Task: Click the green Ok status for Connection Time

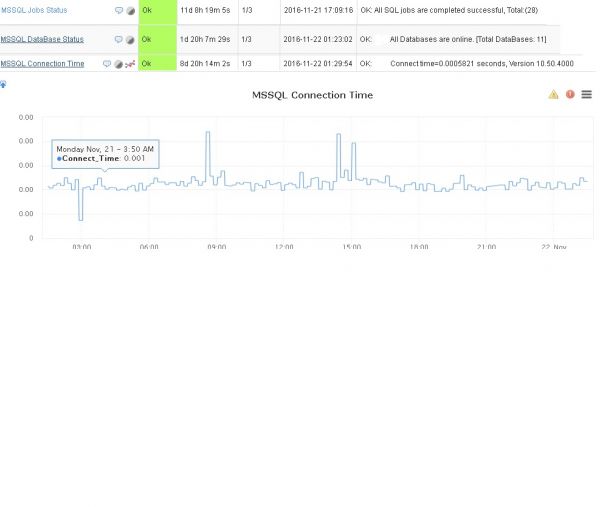Action: (157, 64)
